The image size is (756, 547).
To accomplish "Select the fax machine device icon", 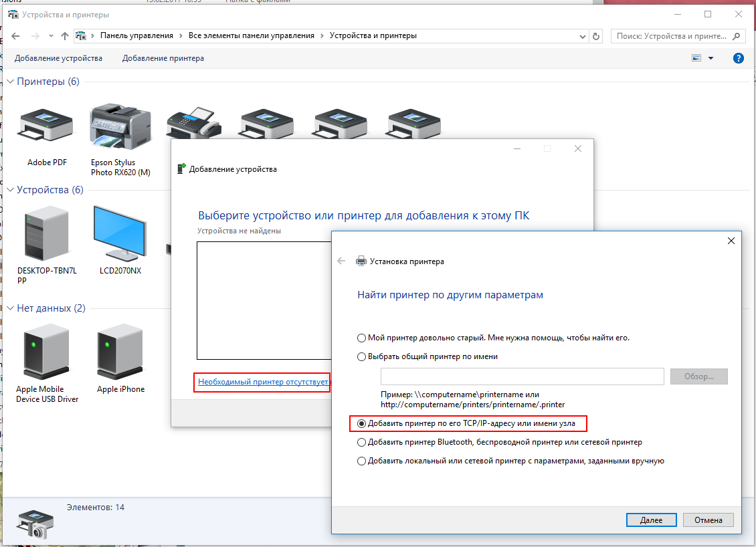I will pos(194,124).
